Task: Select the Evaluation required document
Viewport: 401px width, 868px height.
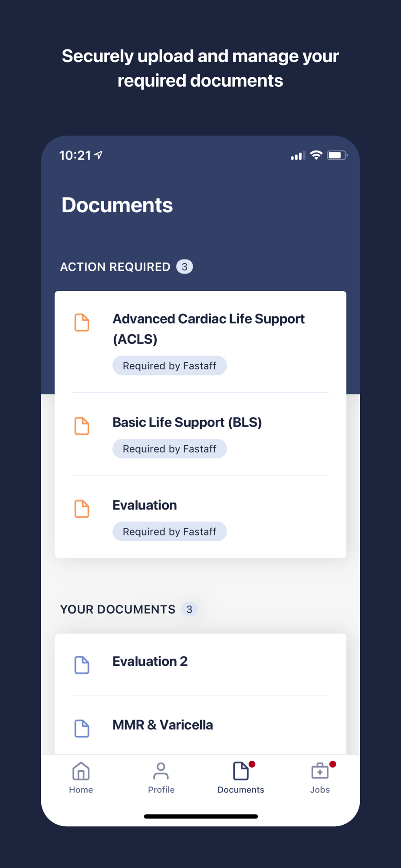Action: [x=145, y=505]
